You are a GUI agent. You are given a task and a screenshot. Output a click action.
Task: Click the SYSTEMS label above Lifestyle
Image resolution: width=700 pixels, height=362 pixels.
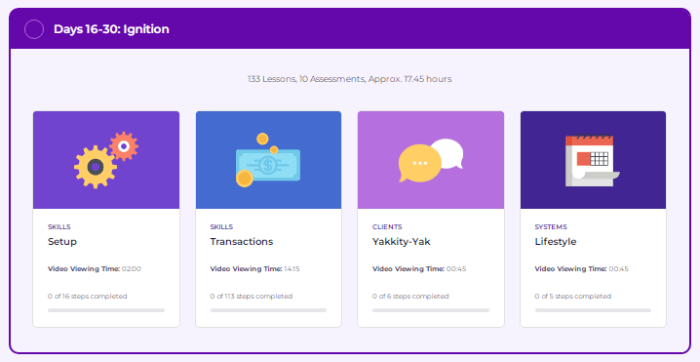click(551, 227)
